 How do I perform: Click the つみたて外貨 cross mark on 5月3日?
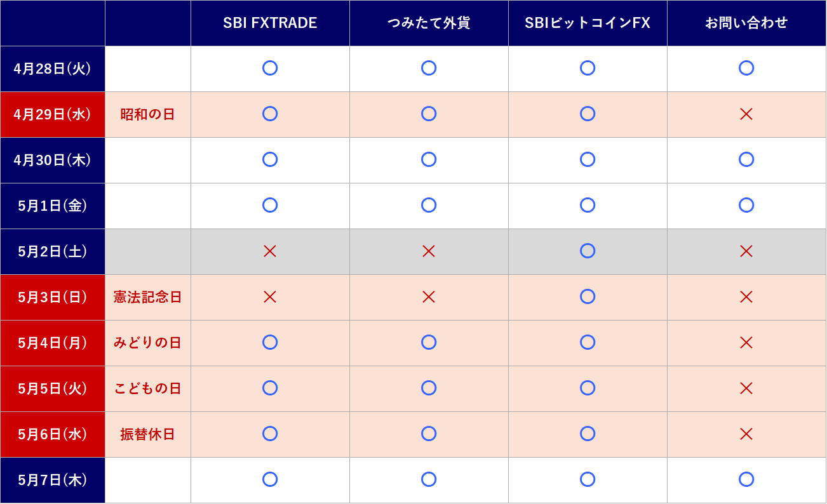click(x=429, y=297)
